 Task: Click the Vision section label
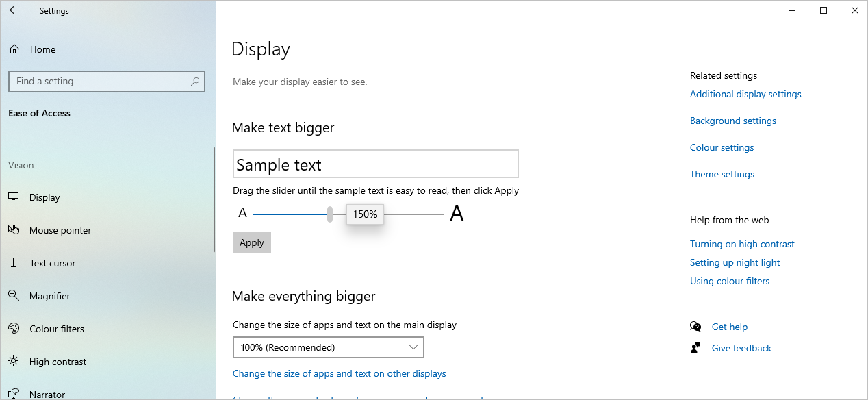[x=21, y=165]
